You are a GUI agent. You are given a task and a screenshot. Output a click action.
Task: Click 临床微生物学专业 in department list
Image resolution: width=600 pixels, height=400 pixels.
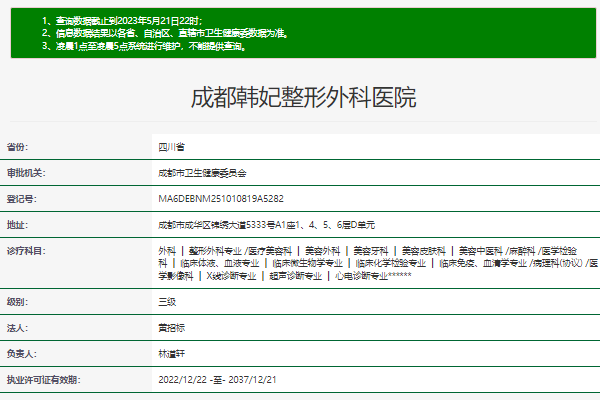pos(307,263)
